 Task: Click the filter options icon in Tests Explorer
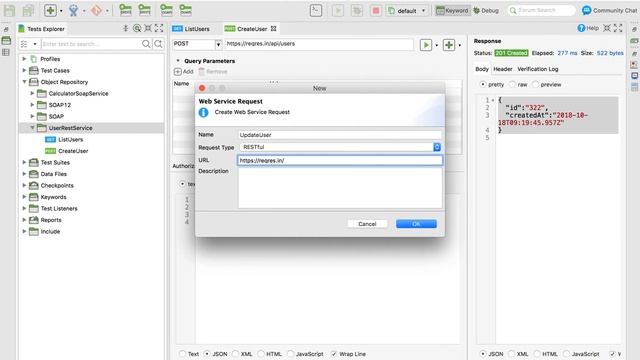(x=24, y=44)
